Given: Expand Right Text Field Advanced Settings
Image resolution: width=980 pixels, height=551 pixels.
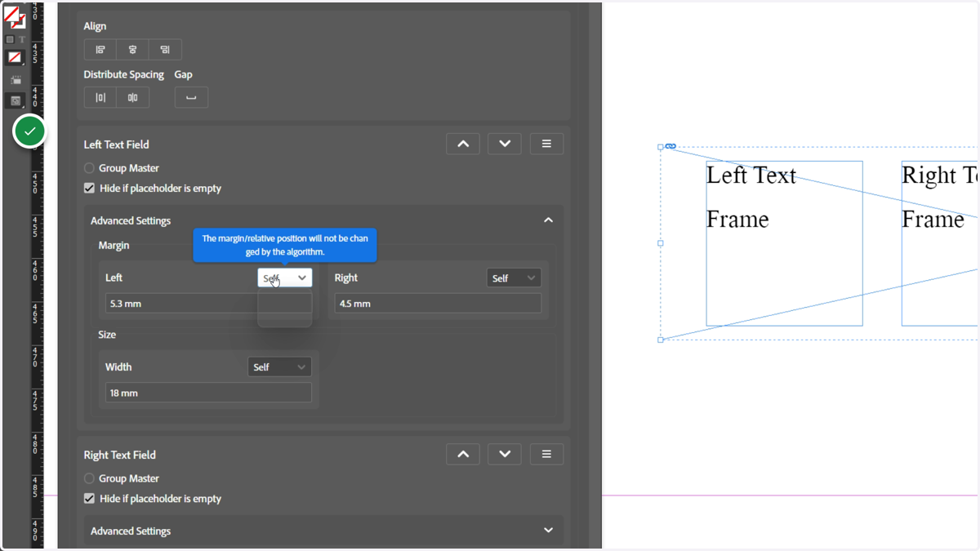Looking at the screenshot, I should [548, 531].
